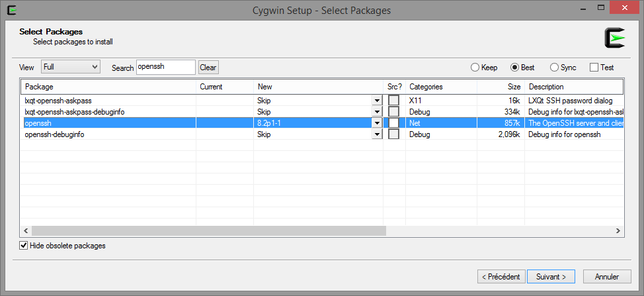The image size is (644, 296).
Task: Click the Src? column header
Action: [x=394, y=87]
